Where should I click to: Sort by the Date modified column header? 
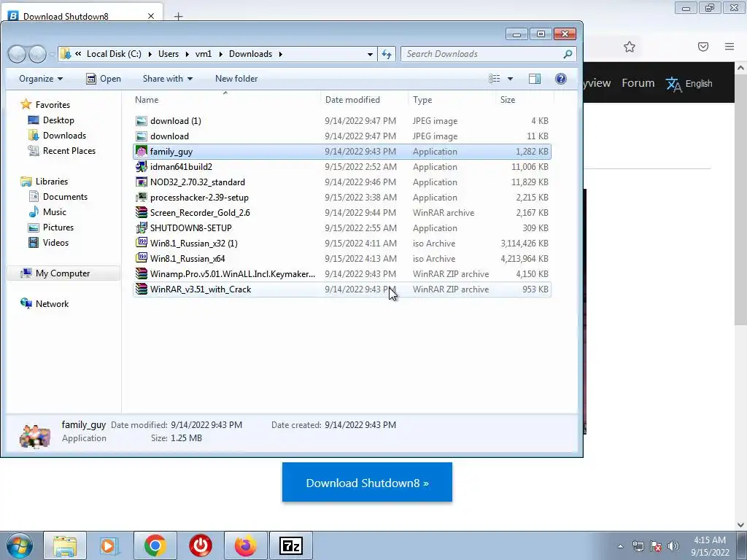pos(364,99)
